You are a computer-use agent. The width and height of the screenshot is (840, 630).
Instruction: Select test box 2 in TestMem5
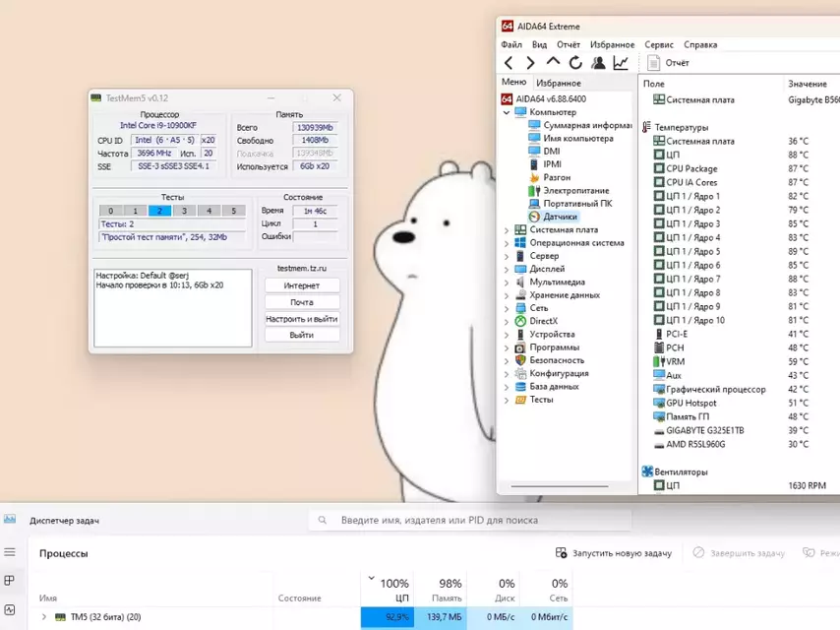click(159, 211)
